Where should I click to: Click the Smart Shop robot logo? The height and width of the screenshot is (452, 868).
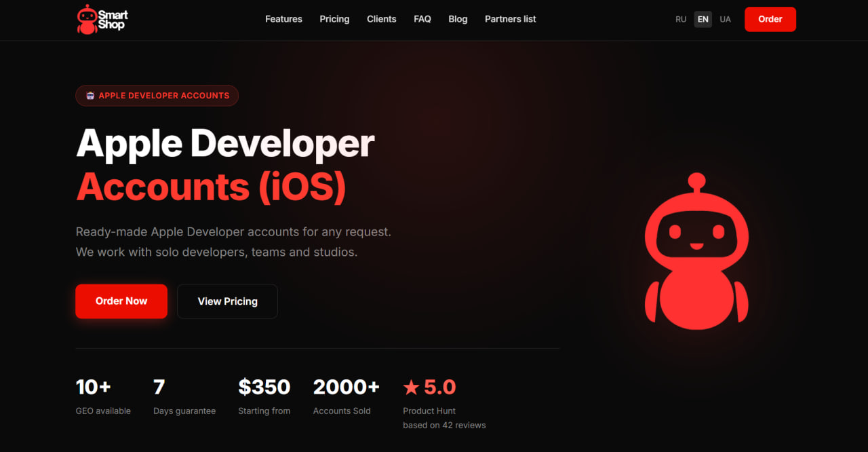[x=102, y=19]
